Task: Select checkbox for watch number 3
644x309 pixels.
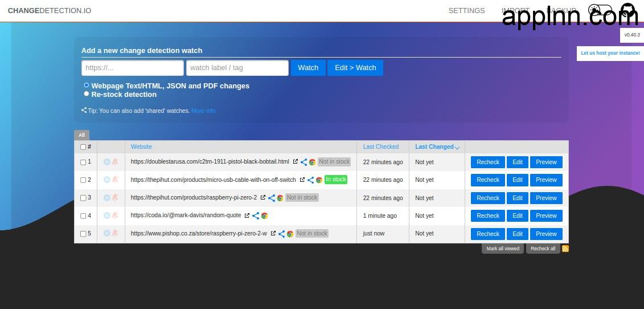Action: coord(83,198)
